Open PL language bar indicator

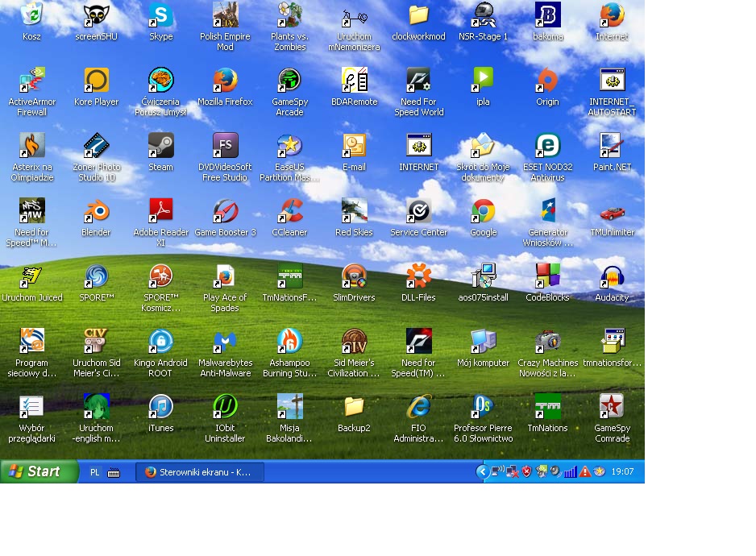click(94, 472)
